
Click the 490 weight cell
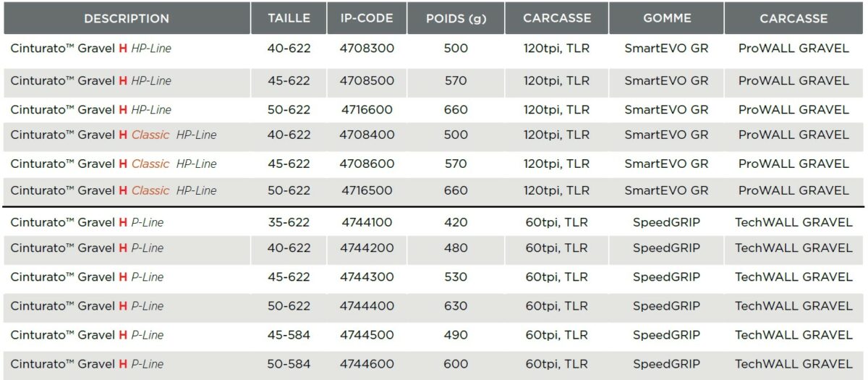click(x=456, y=334)
